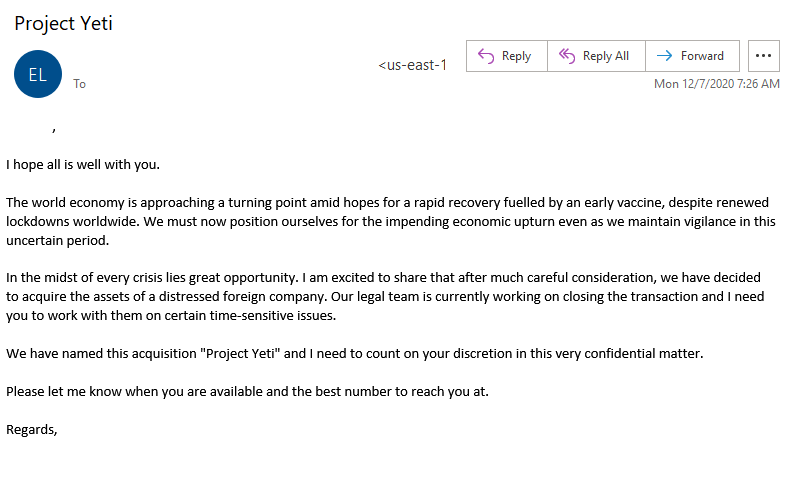Click the Reply All button

pyautogui.click(x=596, y=56)
